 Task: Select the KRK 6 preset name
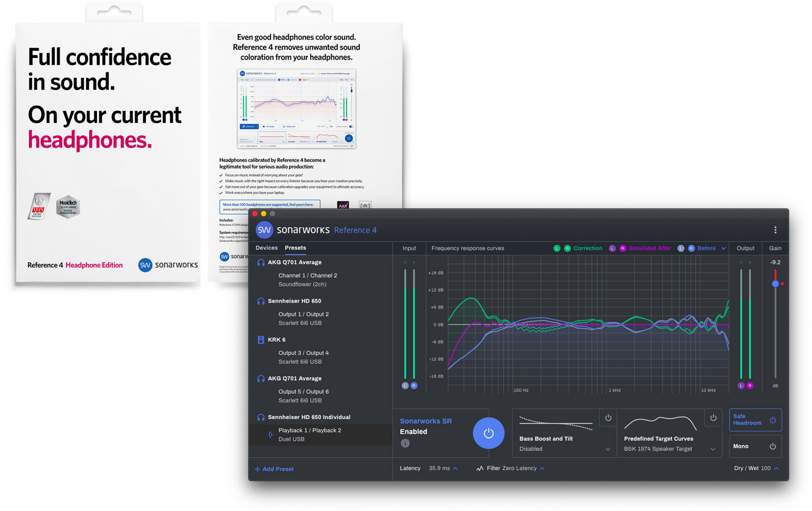tap(277, 339)
